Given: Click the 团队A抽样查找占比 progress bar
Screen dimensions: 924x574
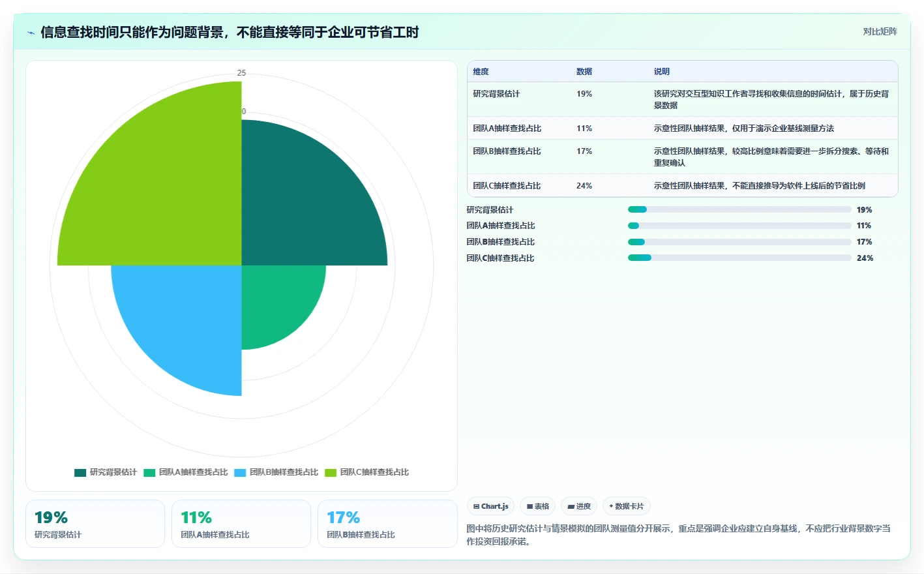Looking at the screenshot, I should [739, 226].
